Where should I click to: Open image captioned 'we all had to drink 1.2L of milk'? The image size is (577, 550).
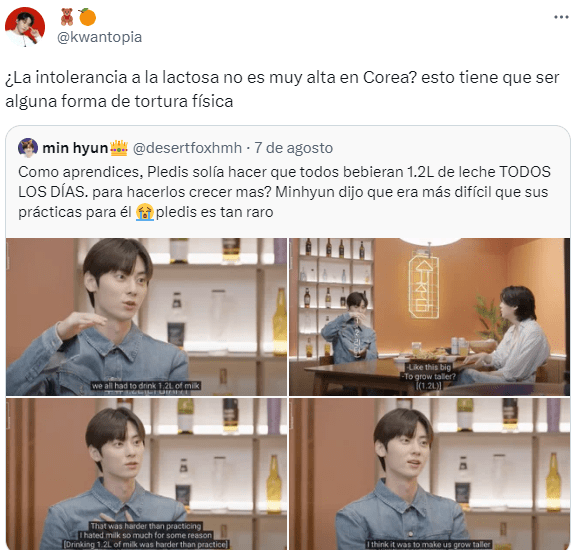[x=146, y=317]
